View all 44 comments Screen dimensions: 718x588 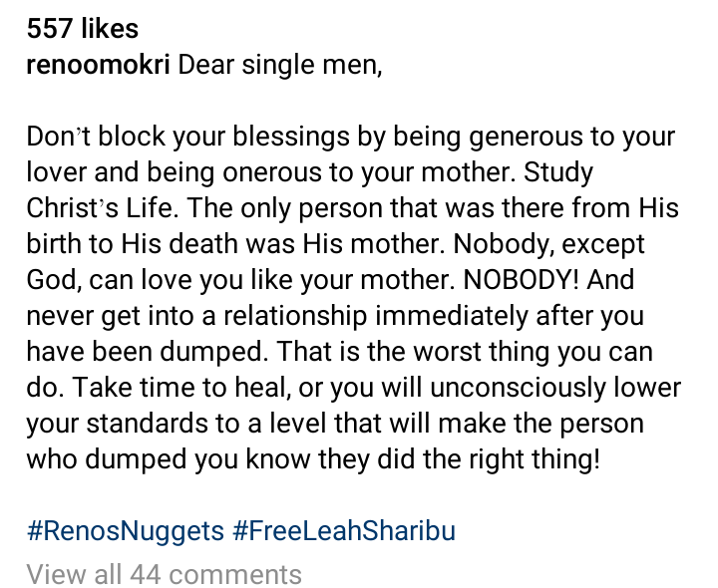[x=164, y=573]
